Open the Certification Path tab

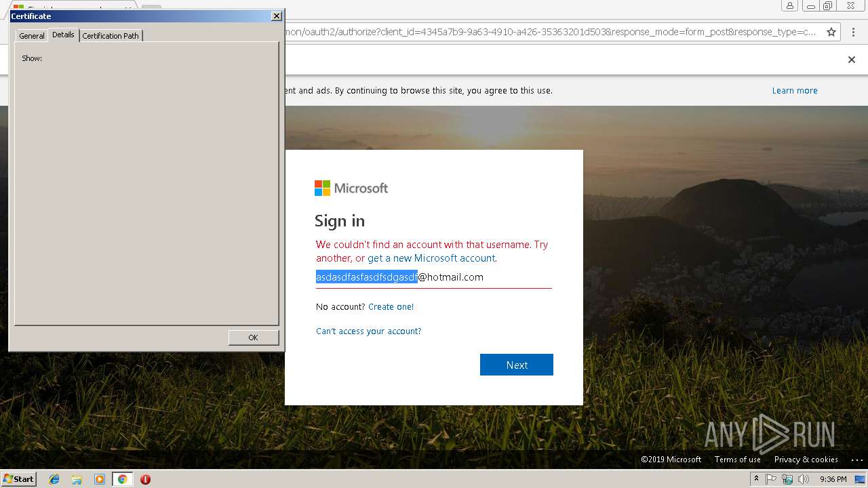(111, 36)
